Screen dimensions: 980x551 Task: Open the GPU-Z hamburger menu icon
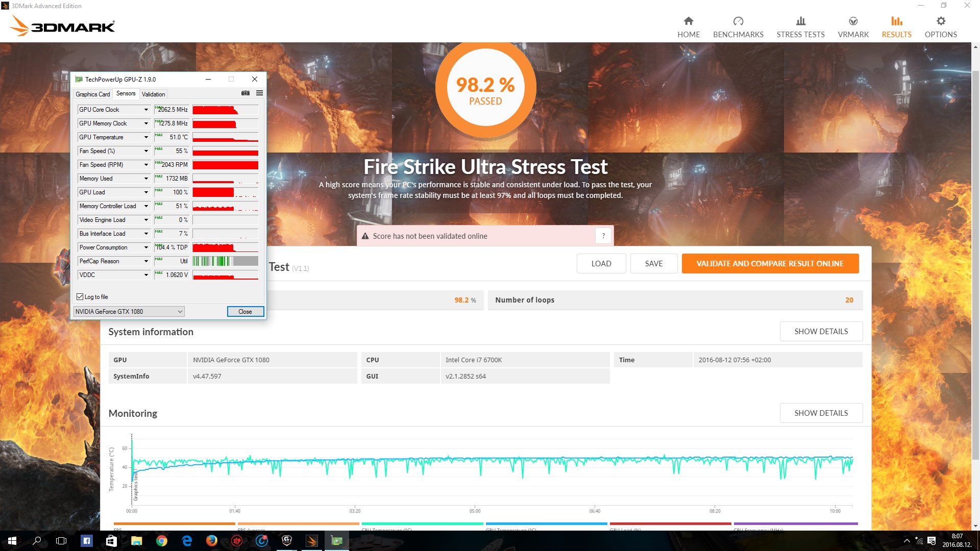pos(259,93)
